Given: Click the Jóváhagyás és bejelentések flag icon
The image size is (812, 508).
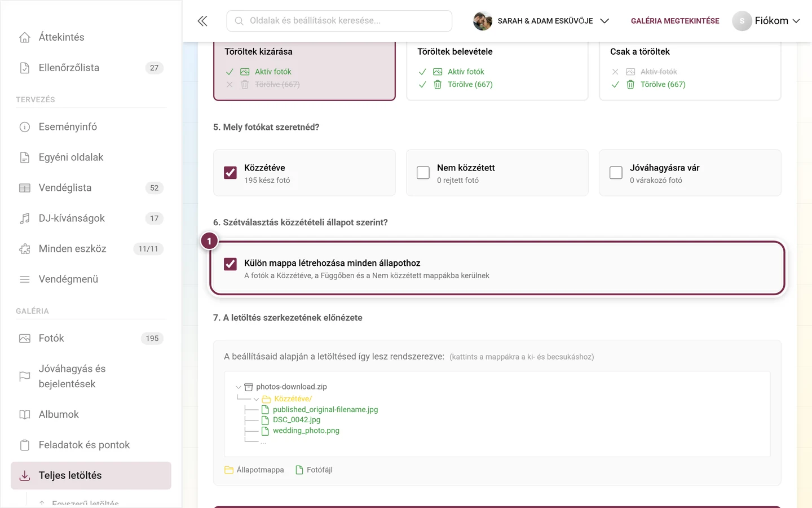Looking at the screenshot, I should (25, 376).
